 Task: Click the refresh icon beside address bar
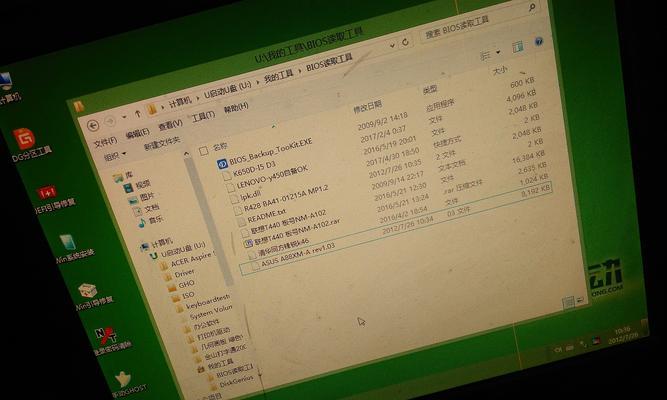point(405,42)
